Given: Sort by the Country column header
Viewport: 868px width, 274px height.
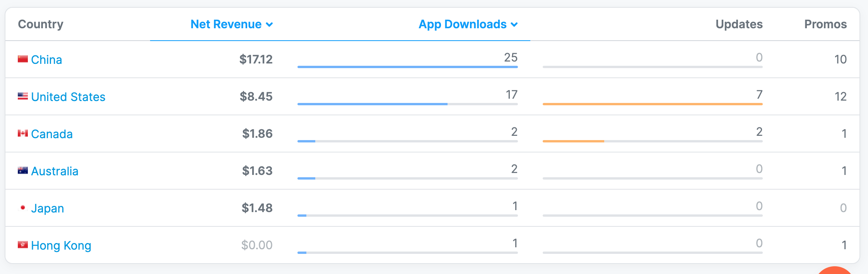Looking at the screenshot, I should point(41,24).
